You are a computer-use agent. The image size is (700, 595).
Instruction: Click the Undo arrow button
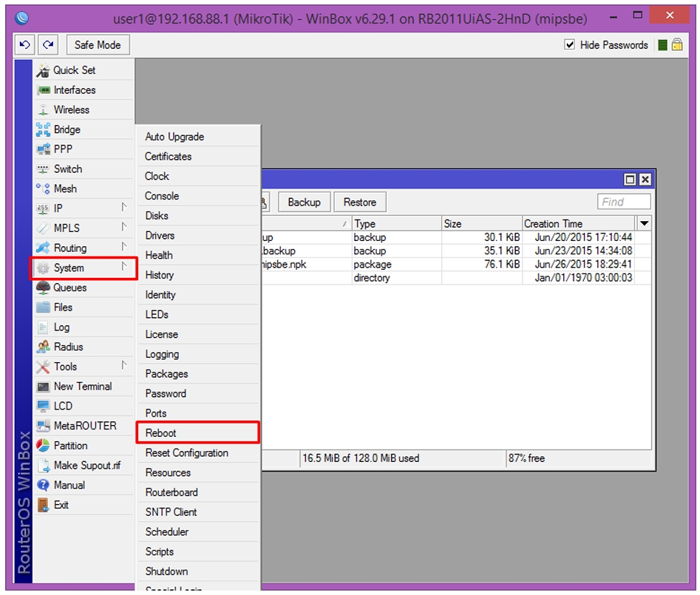tap(24, 44)
